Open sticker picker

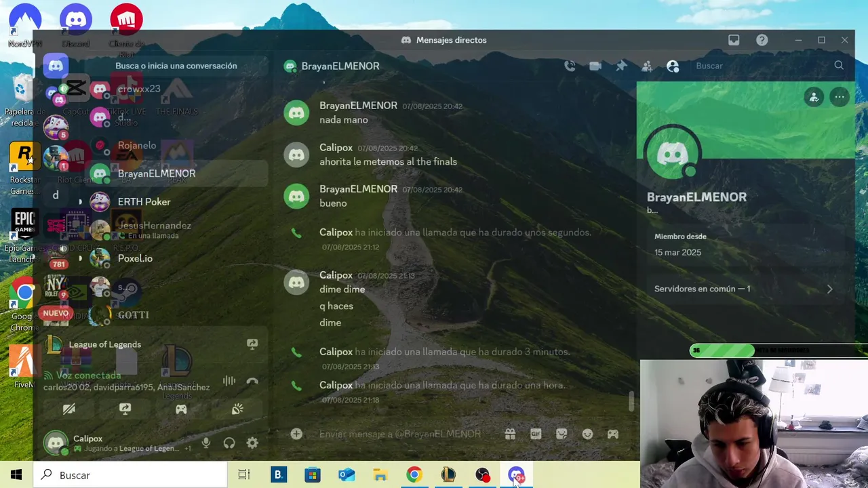point(561,434)
